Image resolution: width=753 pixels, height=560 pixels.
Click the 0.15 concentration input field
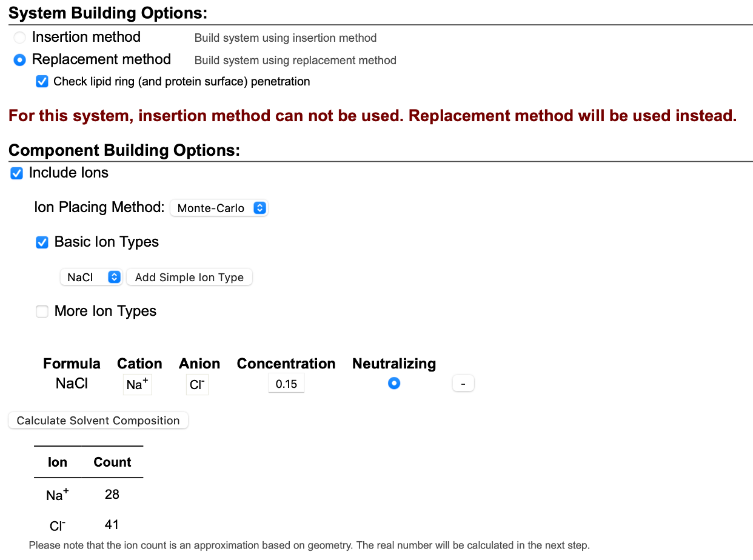tap(286, 384)
